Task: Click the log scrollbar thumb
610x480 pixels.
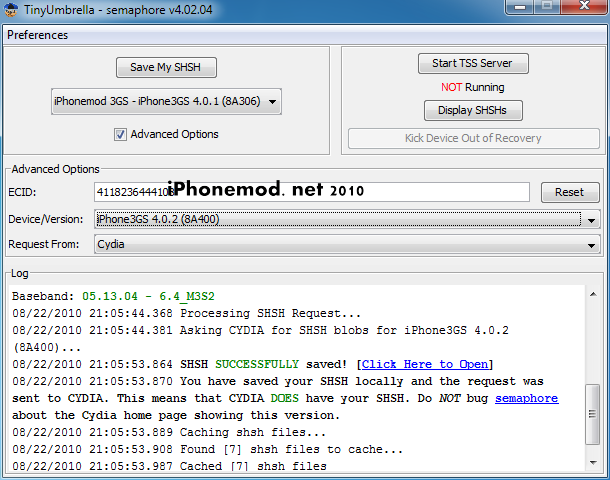Action: 592,414
